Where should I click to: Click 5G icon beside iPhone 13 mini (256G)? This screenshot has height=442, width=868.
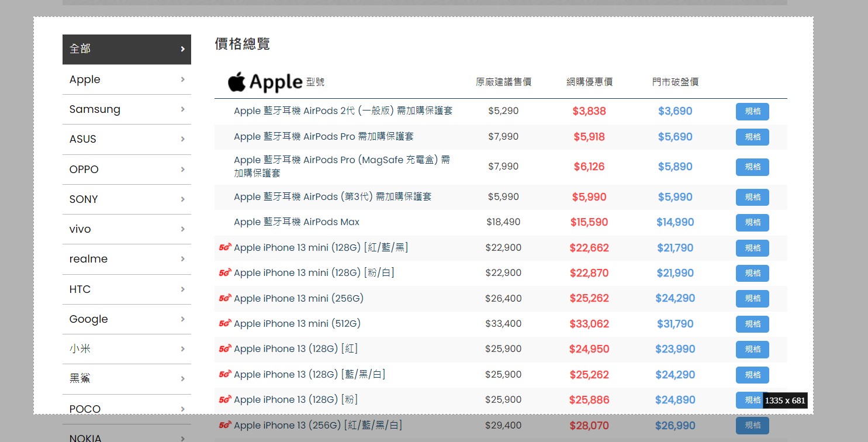pos(225,298)
